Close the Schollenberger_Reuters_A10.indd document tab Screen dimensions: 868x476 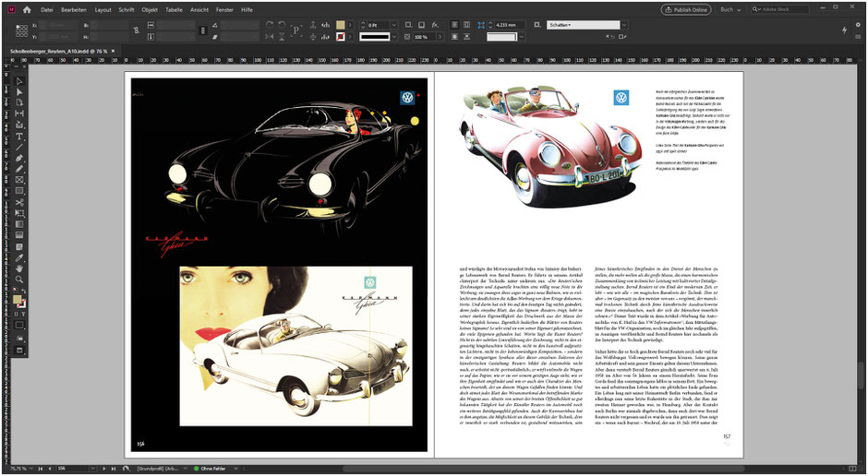pos(113,51)
